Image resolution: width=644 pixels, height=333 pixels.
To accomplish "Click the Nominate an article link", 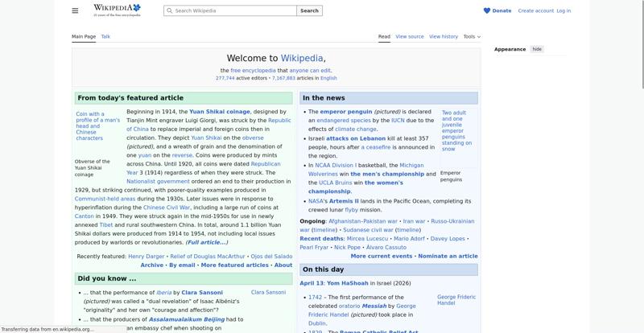I will tap(448, 257).
